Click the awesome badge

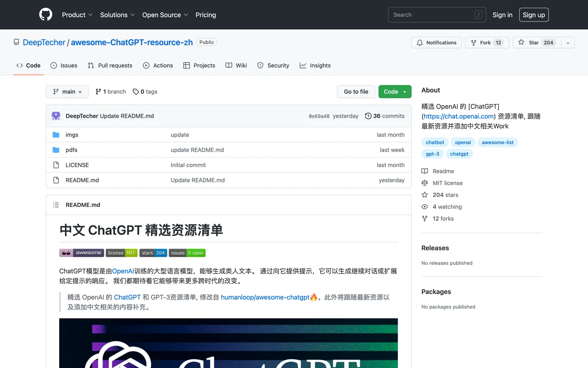point(82,253)
